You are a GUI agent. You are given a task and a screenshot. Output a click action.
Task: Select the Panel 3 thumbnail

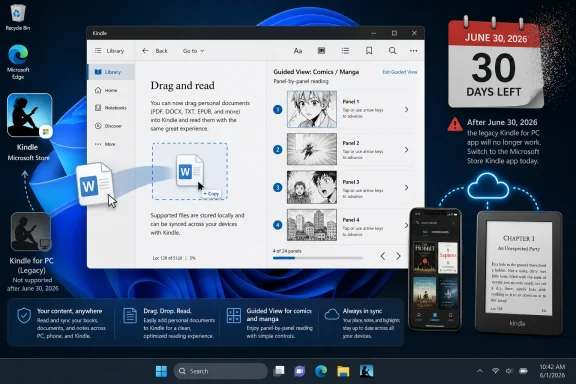(x=312, y=187)
